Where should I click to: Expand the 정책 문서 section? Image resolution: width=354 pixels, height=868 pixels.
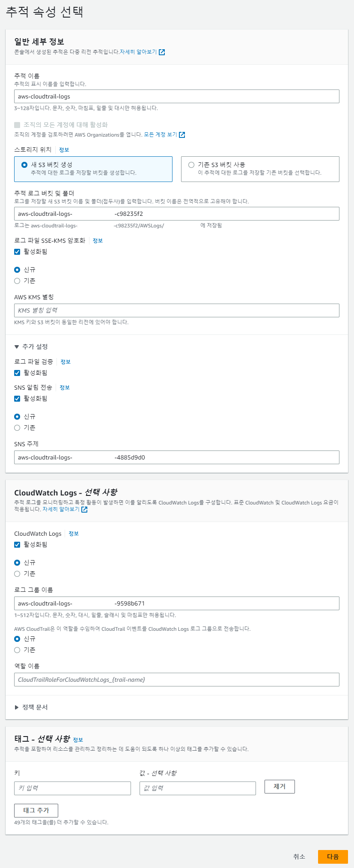coord(31,707)
